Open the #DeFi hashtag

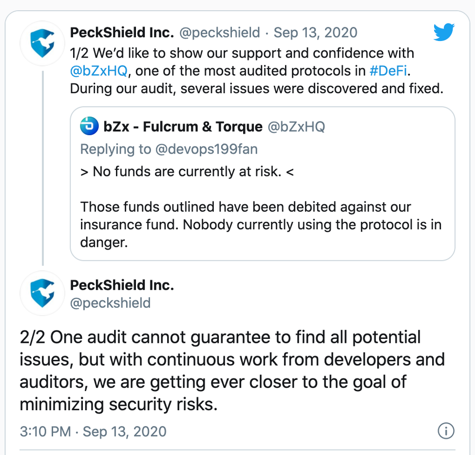[x=388, y=71]
